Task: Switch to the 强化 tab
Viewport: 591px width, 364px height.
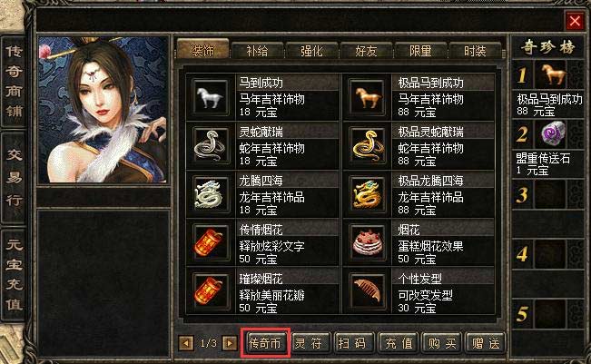Action: (x=311, y=50)
